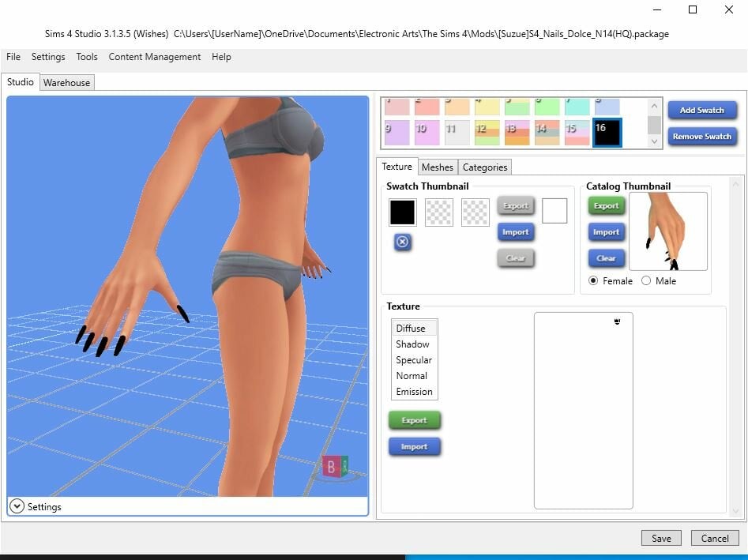
Task: Select Diffuse in the texture list
Action: (x=414, y=328)
